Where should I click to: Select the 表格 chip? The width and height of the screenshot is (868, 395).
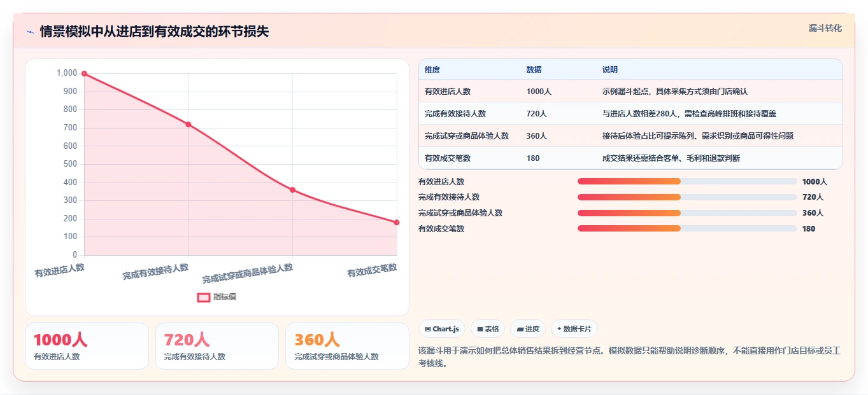click(x=488, y=329)
